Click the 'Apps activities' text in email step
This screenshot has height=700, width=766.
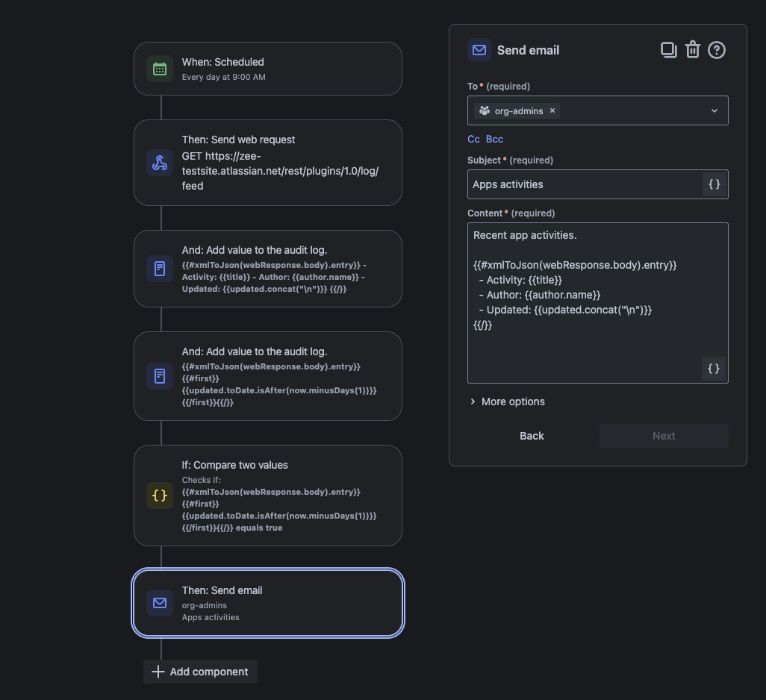(x=211, y=617)
